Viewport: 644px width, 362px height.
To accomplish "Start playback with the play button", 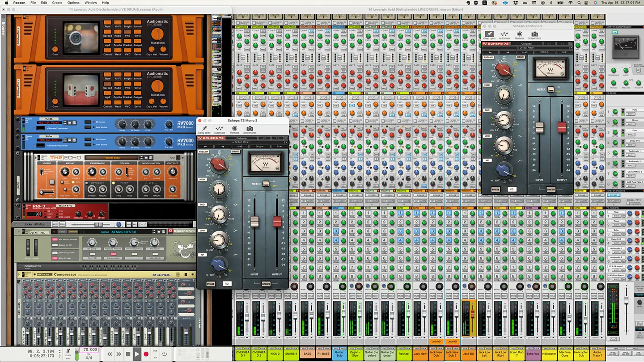I will (x=137, y=354).
